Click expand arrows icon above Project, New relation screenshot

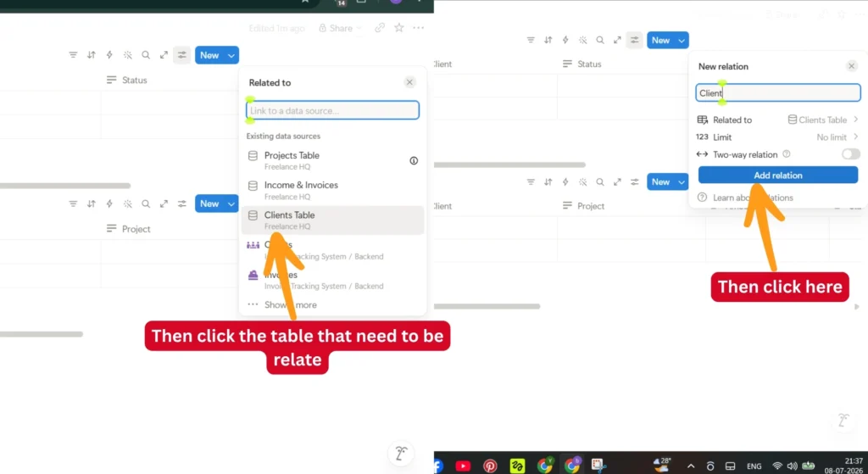tap(617, 181)
